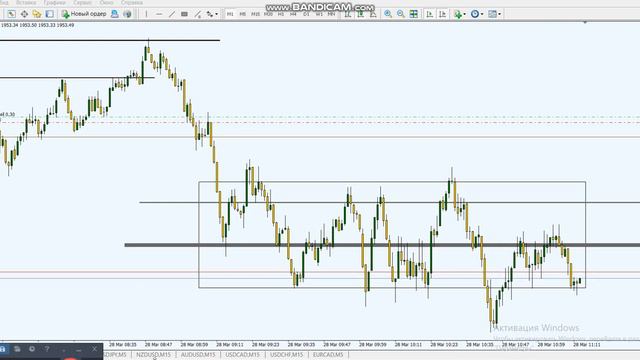This screenshot has width=640, height=360.
Task: Select the horizontal line drawing tool
Action: point(159,14)
